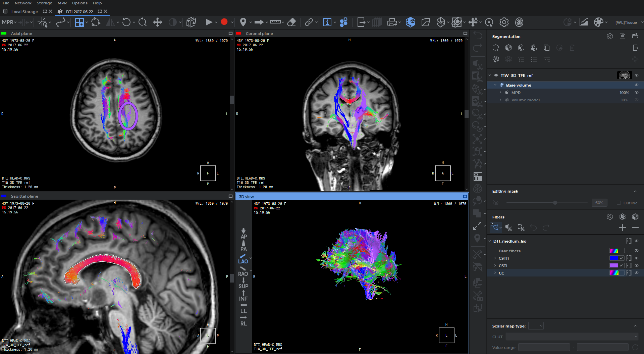Click the [WL]Tissue preset button

(x=626, y=22)
